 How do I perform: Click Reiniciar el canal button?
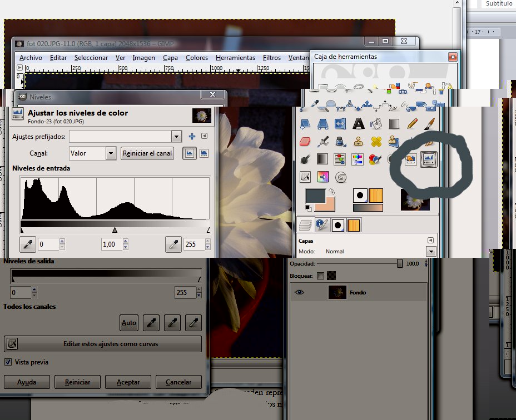point(147,153)
